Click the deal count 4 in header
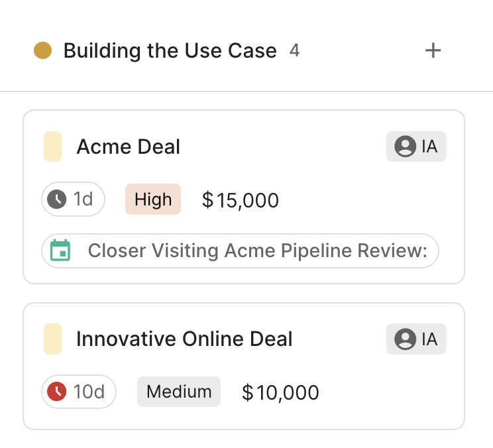The height and width of the screenshot is (448, 493). click(294, 50)
